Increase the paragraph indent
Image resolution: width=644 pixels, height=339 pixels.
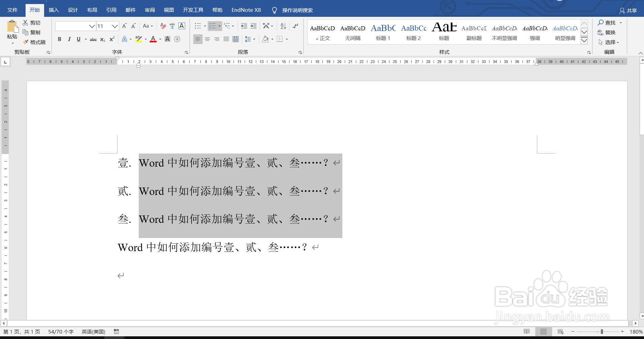click(253, 26)
